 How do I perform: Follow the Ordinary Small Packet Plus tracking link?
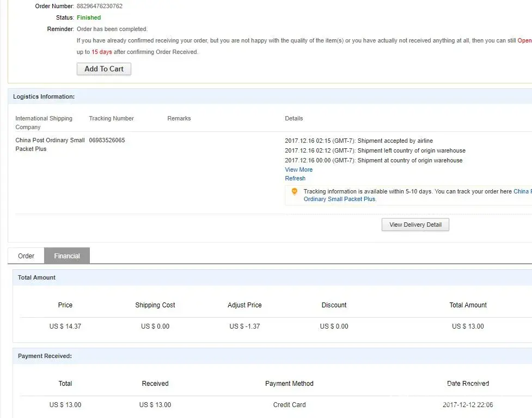point(339,199)
